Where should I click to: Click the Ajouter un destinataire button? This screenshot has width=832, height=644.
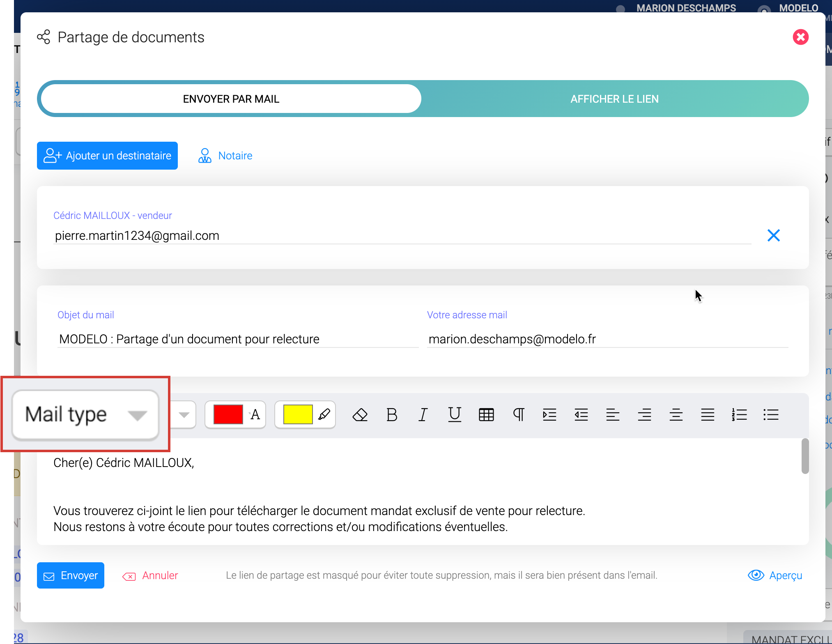107,156
